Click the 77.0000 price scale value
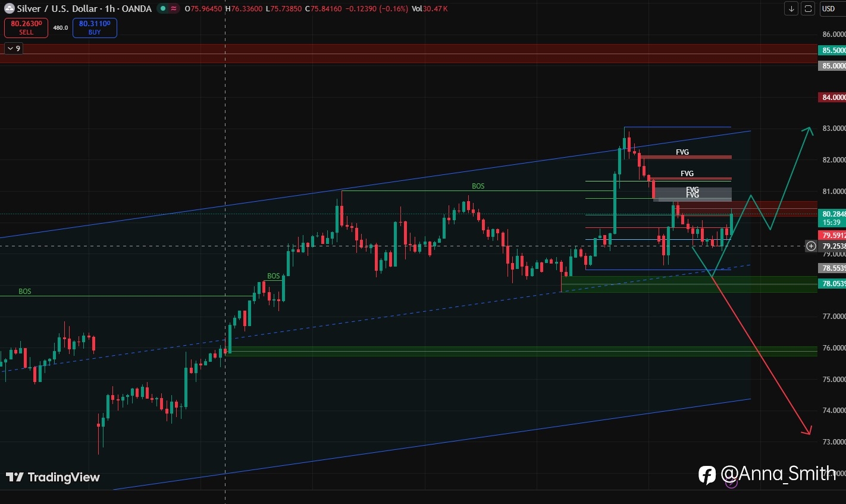Image resolution: width=846 pixels, height=504 pixels. [x=834, y=317]
